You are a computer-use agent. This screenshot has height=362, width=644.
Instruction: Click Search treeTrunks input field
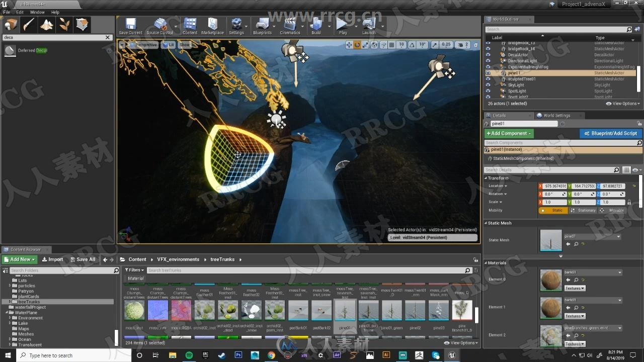point(308,270)
